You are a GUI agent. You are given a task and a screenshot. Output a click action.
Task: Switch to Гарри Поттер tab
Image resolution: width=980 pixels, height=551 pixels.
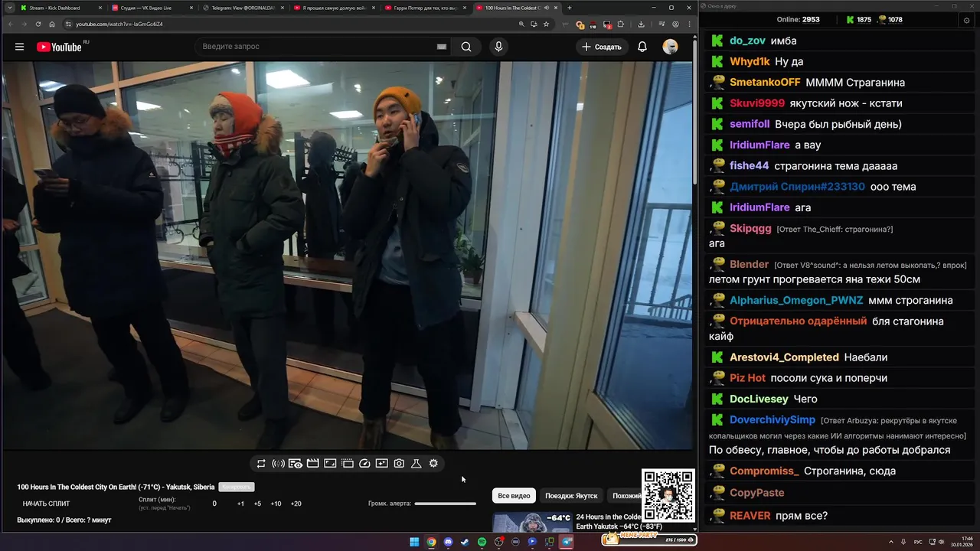(x=426, y=8)
